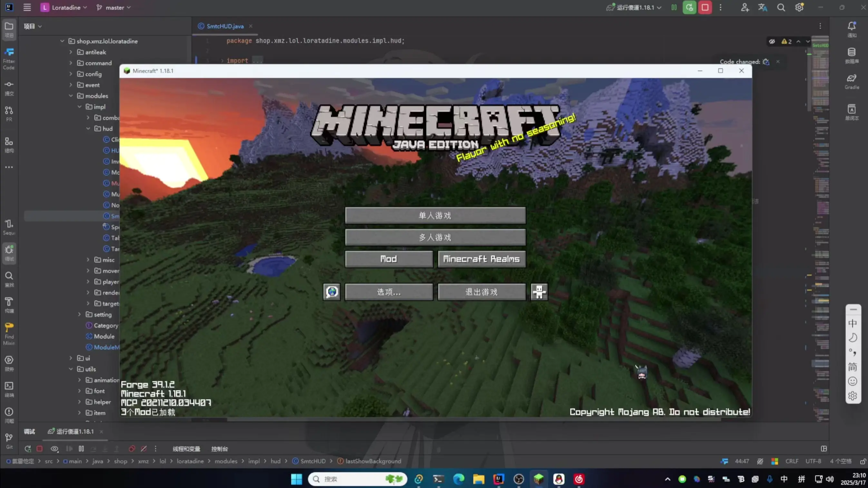Open IDE settings via the gear icon
The height and width of the screenshot is (488, 868).
point(799,7)
